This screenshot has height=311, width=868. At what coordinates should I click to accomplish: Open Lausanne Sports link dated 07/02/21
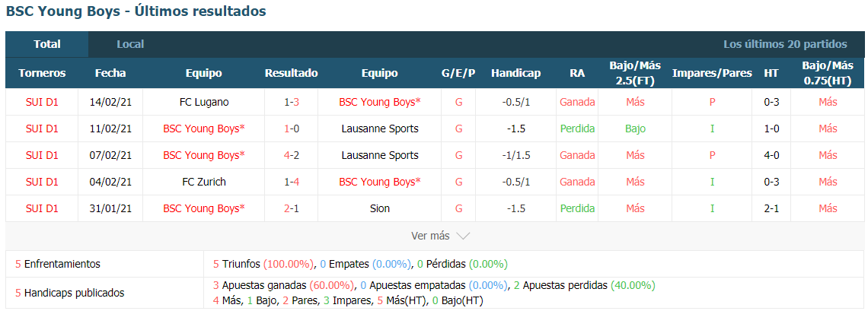[x=379, y=155]
